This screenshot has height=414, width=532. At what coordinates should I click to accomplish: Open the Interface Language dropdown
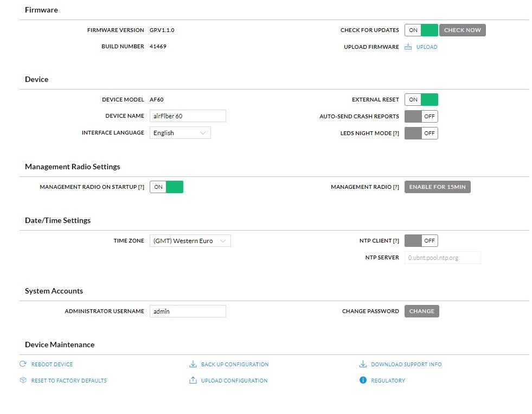pos(180,132)
